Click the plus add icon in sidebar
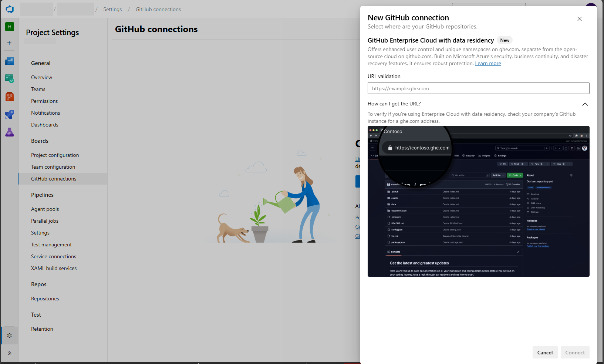This screenshot has width=604, height=364. coord(10,43)
